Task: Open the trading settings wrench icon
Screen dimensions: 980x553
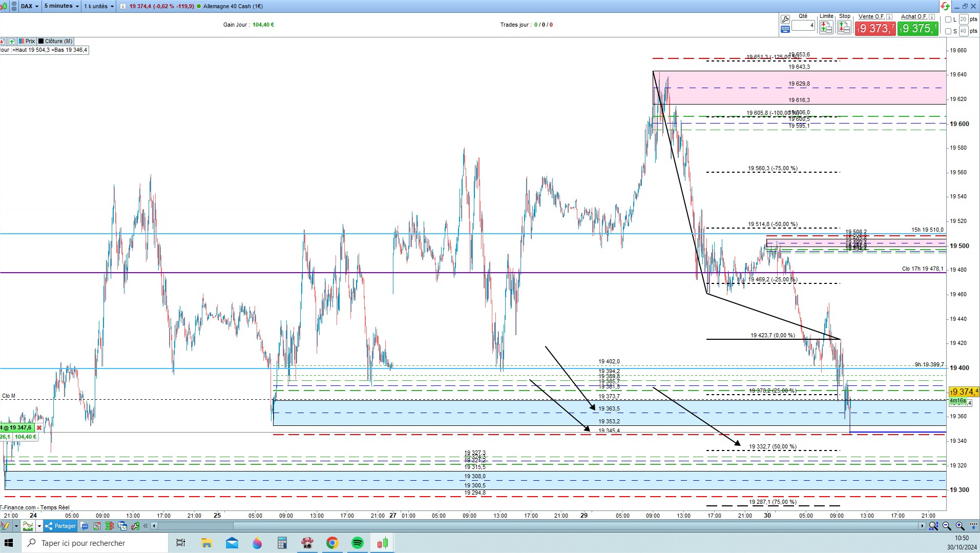Action: 785,19
